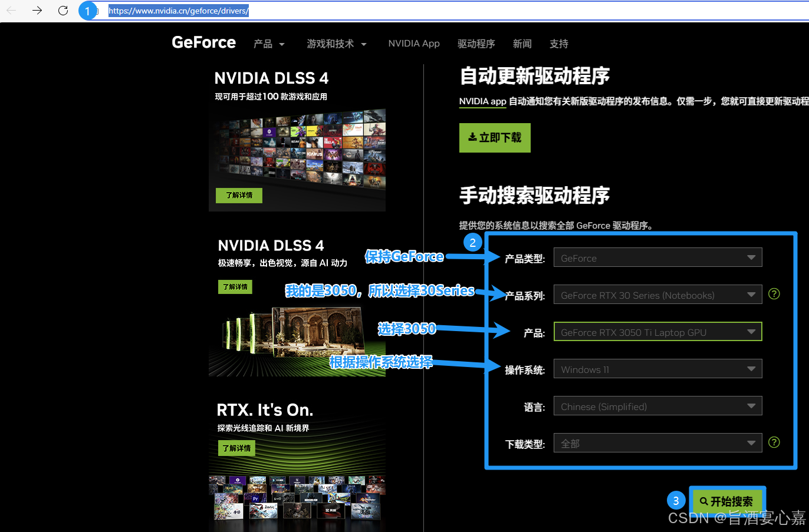Image resolution: width=809 pixels, height=532 pixels.
Task: Click 了解详情 under DLSS 4 games wall
Action: [x=239, y=195]
